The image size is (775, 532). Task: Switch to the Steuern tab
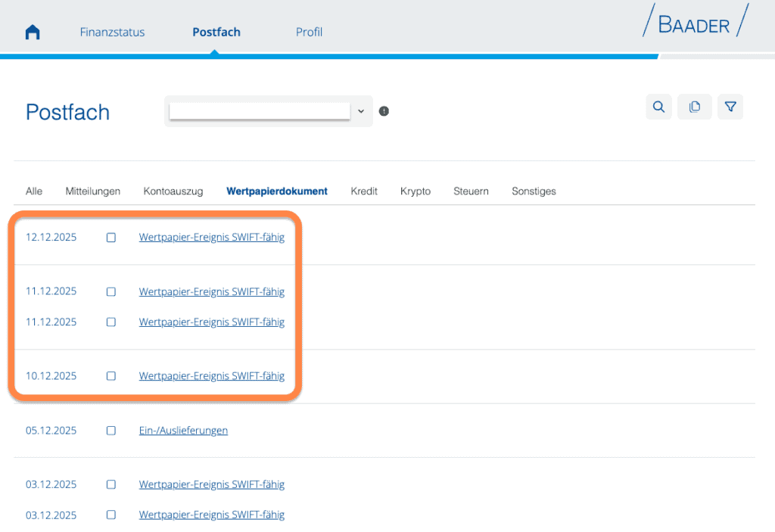coord(471,191)
